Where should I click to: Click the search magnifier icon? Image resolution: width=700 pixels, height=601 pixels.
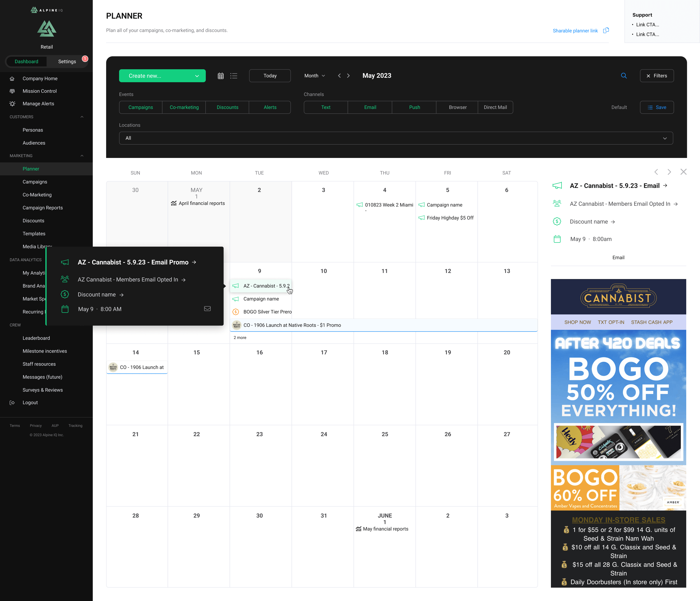624,76
